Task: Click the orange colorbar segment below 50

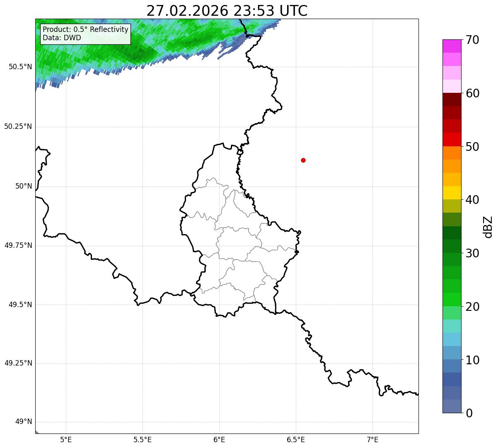Action: [x=452, y=153]
